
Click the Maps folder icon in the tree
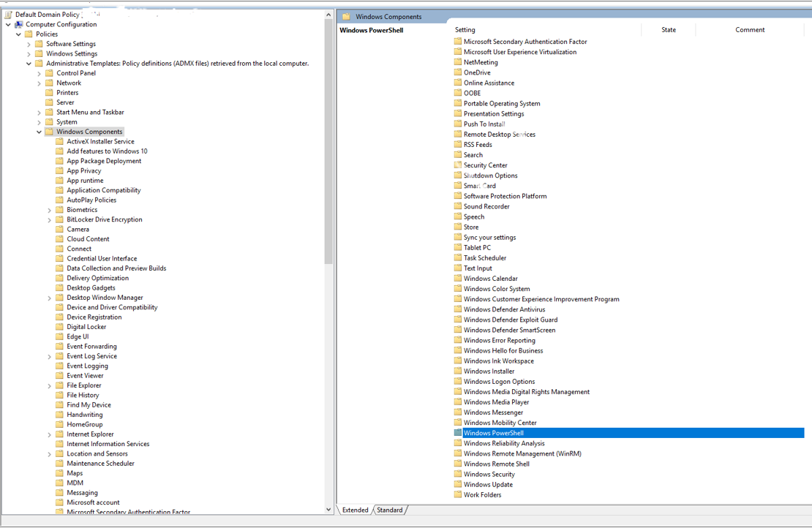pos(59,473)
